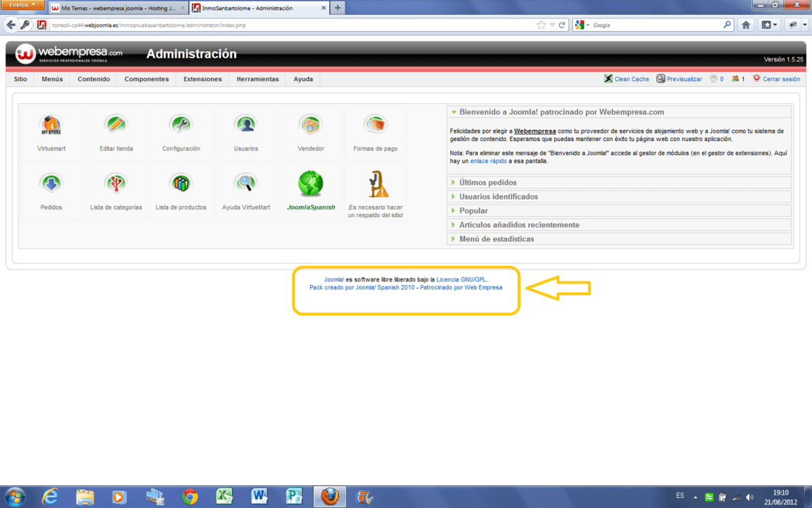
Task: Open Configuración wrench icon
Action: pyautogui.click(x=181, y=125)
